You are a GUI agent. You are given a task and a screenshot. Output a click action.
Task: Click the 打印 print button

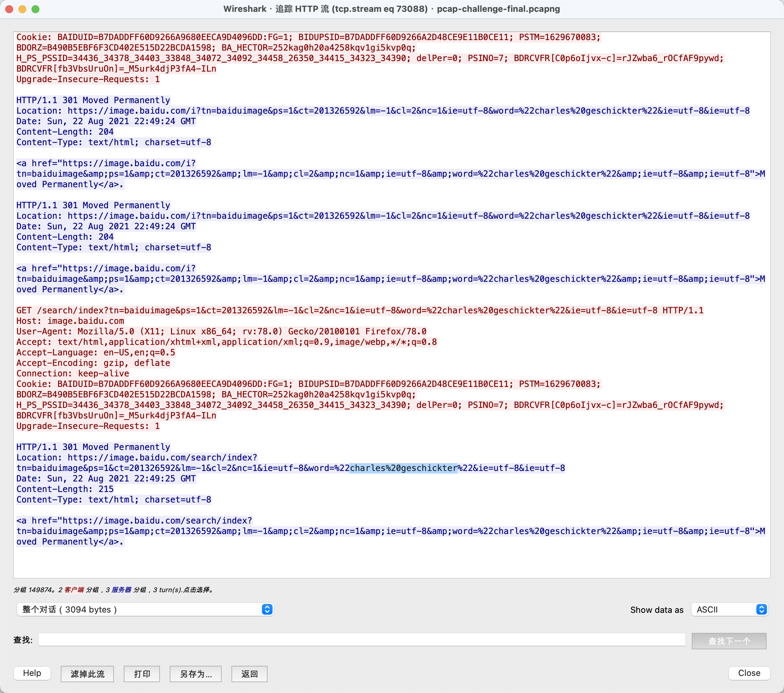(x=142, y=674)
